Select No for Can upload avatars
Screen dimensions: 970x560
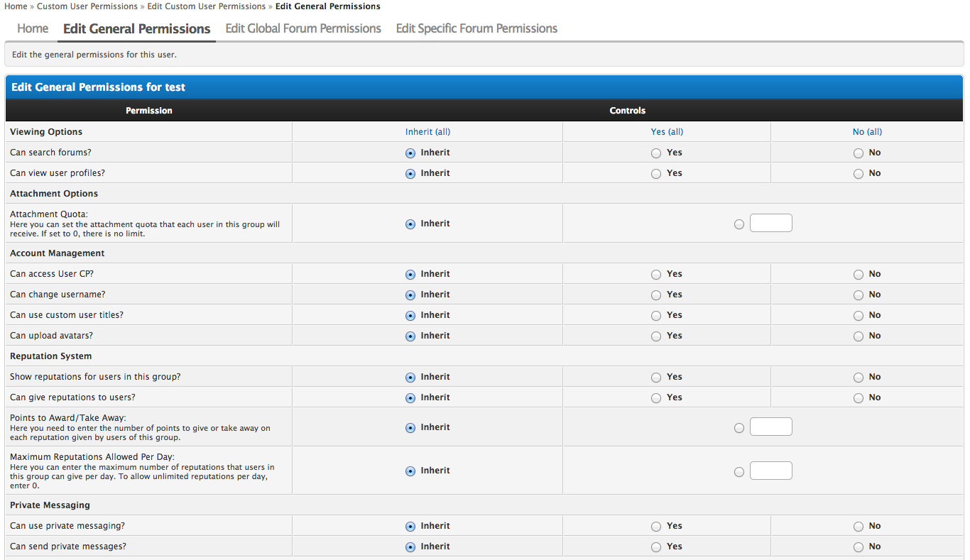coord(859,336)
